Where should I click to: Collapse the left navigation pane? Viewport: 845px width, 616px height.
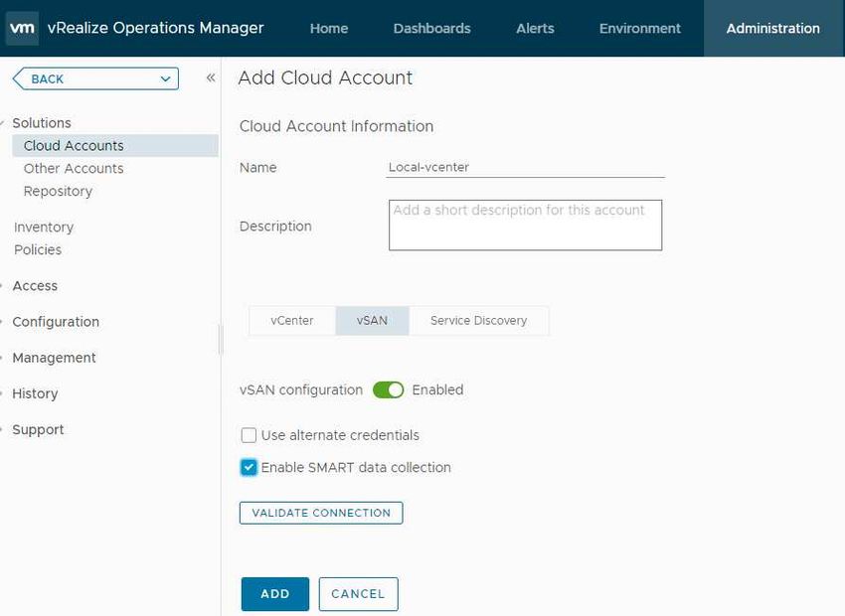coord(211,78)
